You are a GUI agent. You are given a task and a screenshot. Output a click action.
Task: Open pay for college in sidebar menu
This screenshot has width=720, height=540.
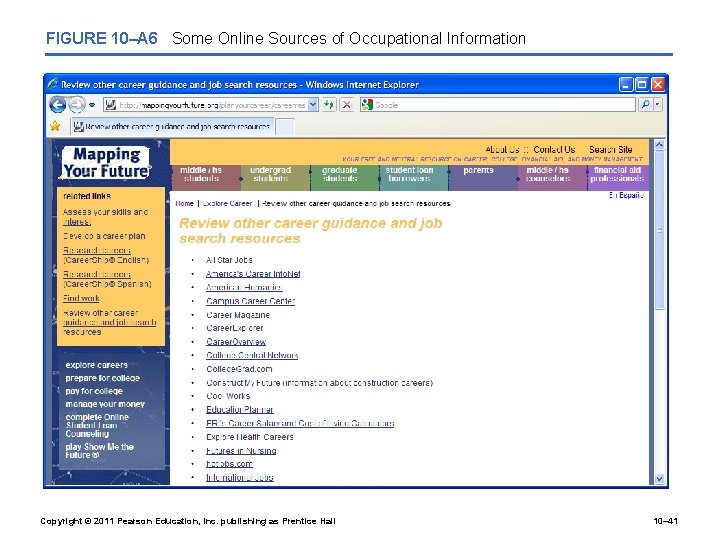(94, 391)
